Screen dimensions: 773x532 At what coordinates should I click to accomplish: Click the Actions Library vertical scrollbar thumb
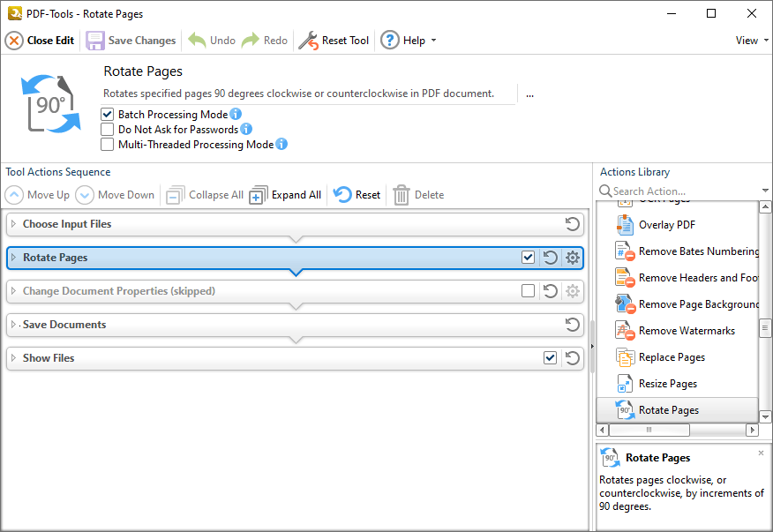[x=765, y=327]
